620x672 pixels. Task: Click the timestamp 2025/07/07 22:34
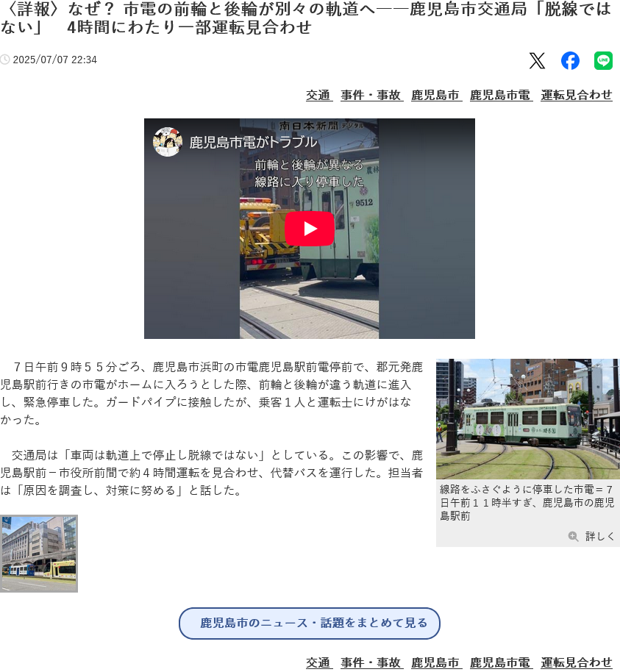[x=55, y=60]
